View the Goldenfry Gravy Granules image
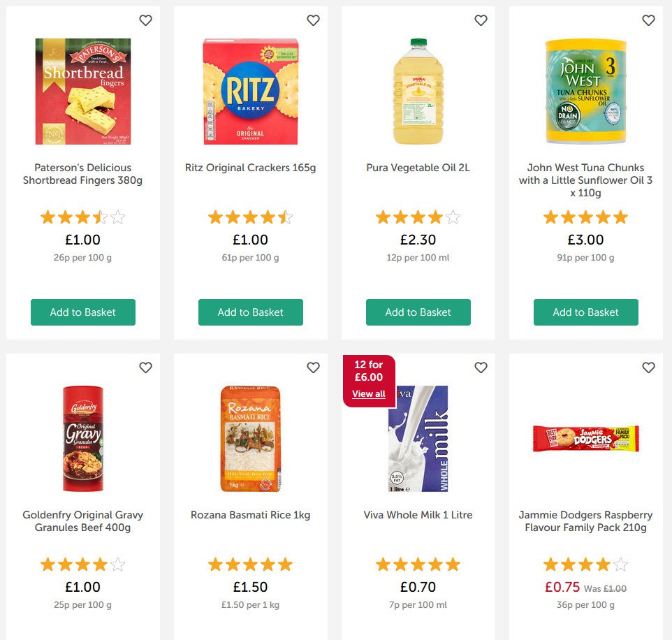Screen dimensions: 672x640 [x=82, y=438]
